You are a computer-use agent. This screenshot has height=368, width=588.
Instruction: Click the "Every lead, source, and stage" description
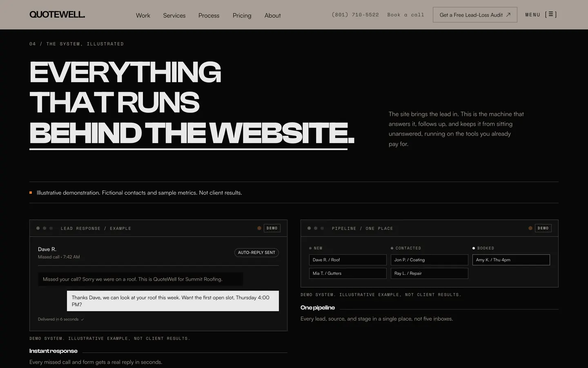(376, 319)
